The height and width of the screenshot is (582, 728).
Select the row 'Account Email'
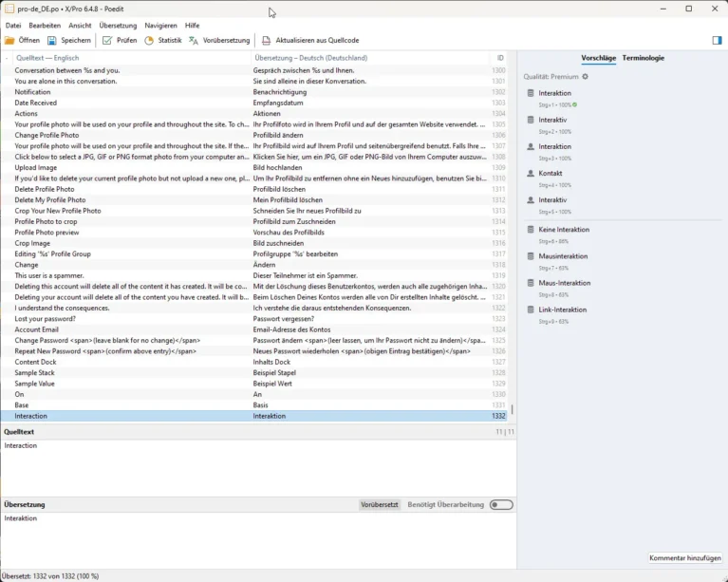(x=254, y=329)
